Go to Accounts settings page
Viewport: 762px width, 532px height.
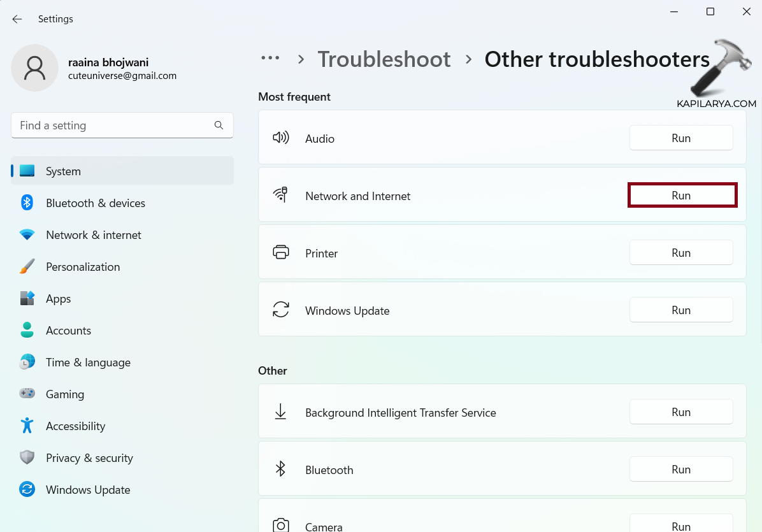(68, 331)
